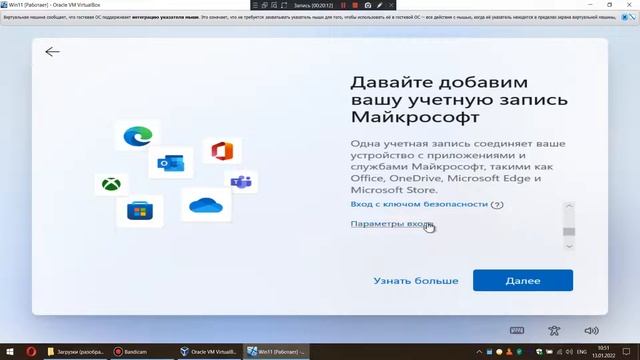This screenshot has width=640, height=360.
Task: Open the on-screen keyboard icon
Action: (x=517, y=330)
